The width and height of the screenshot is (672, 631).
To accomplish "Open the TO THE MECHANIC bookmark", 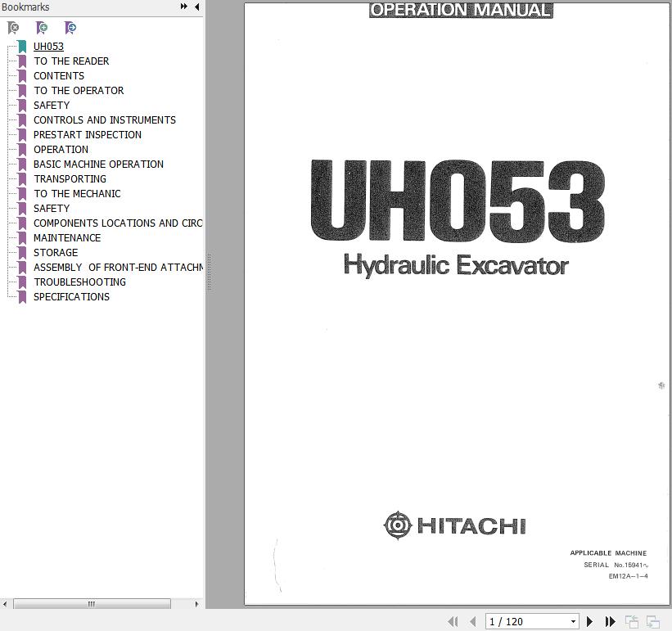I will point(77,194).
